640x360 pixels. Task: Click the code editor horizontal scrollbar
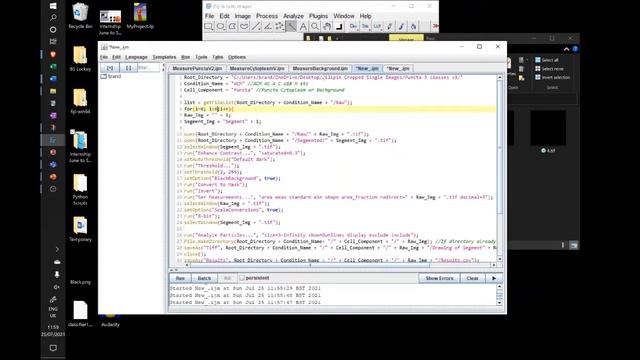pos(309,265)
